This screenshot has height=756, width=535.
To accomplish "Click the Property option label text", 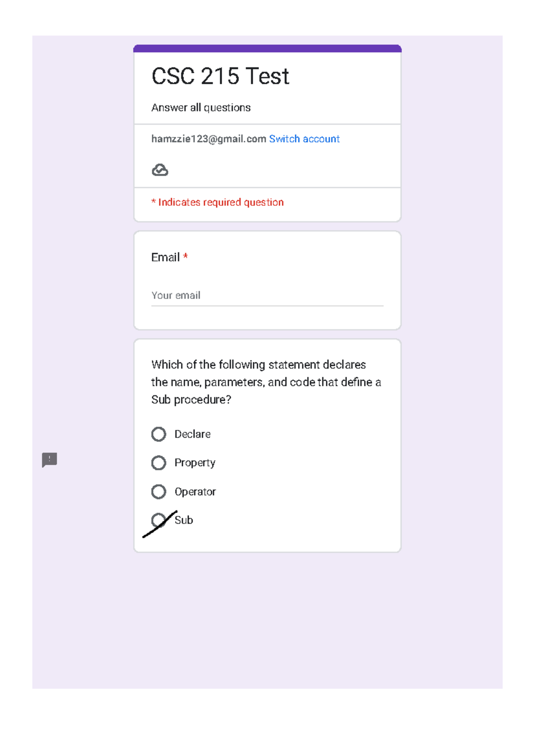I will click(x=195, y=463).
